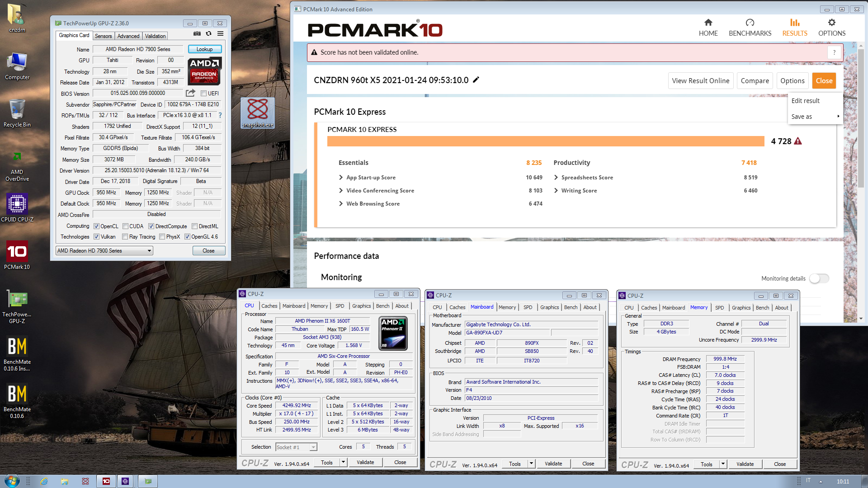
Task: Switch to the Sensors tab in GPU-Z
Action: [x=103, y=36]
